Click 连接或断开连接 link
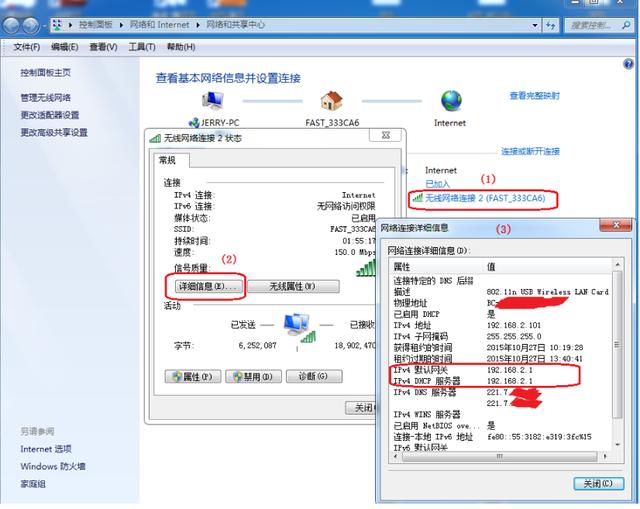640x509 pixels. [530, 151]
